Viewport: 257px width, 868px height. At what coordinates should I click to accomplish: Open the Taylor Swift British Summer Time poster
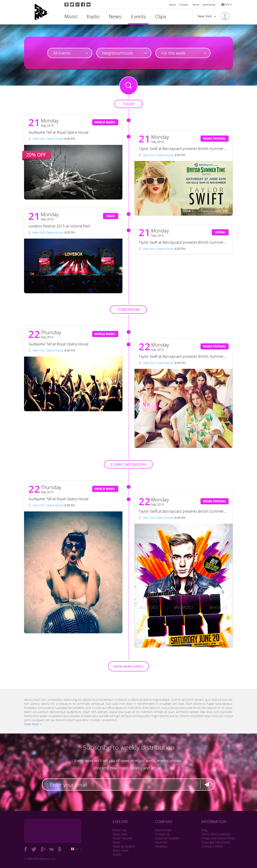[x=184, y=188]
